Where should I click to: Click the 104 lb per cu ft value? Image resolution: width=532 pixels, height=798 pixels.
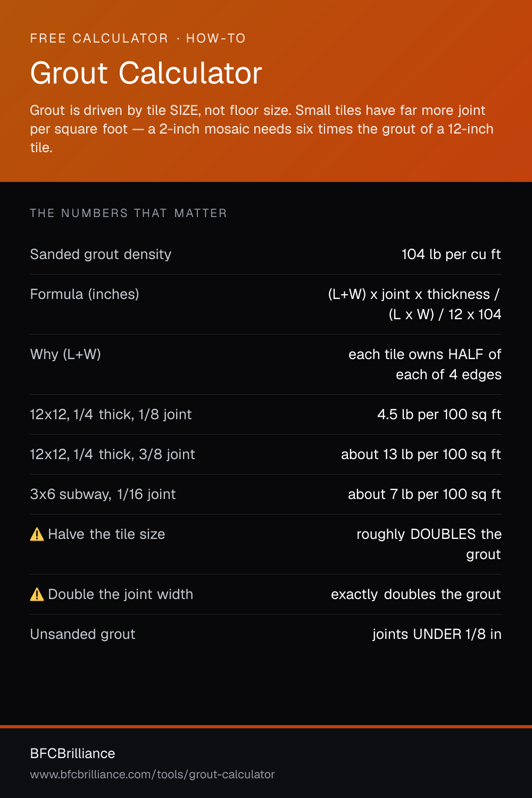tap(451, 254)
